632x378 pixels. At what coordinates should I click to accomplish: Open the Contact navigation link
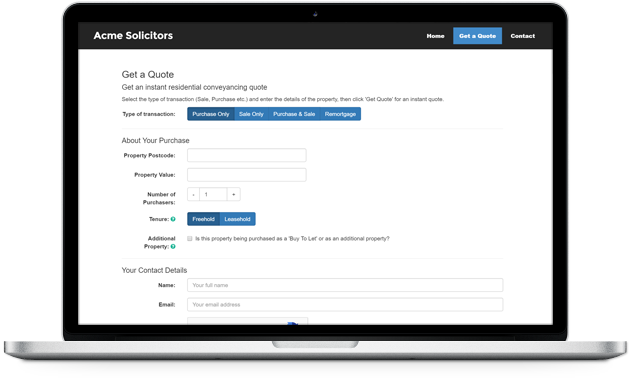(x=523, y=36)
